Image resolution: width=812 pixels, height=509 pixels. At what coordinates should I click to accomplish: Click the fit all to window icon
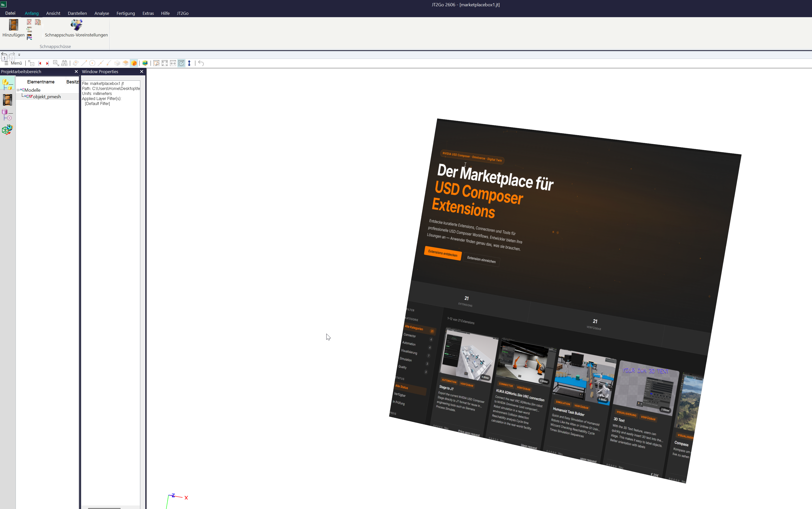(165, 63)
